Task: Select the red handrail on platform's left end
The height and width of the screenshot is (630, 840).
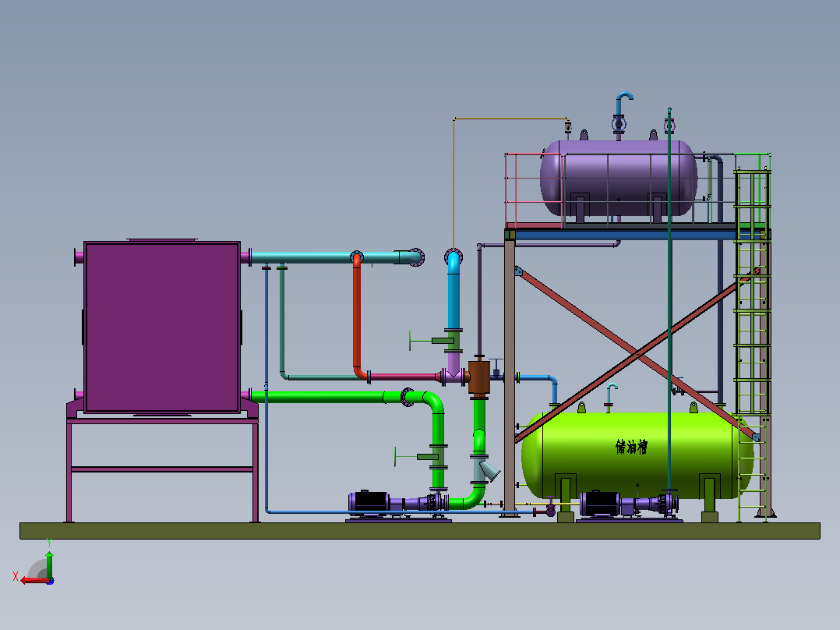Action: 533,189
